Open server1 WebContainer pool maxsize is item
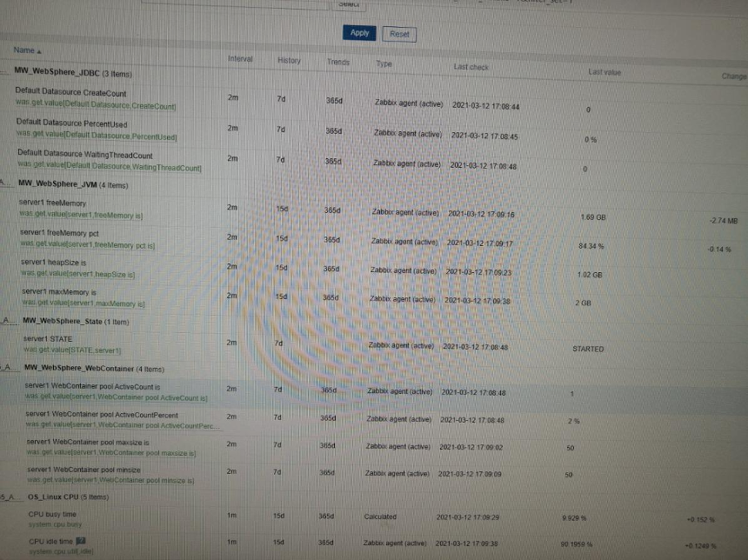Image resolution: width=748 pixels, height=560 pixels. pyautogui.click(x=88, y=443)
